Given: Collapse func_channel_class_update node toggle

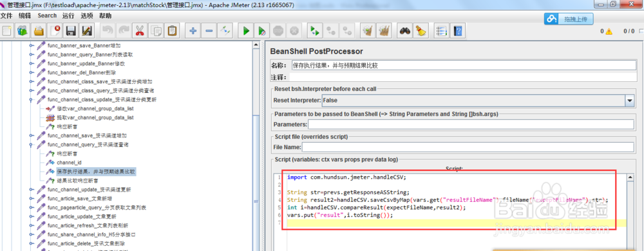Looking at the screenshot, I should (x=31, y=99).
